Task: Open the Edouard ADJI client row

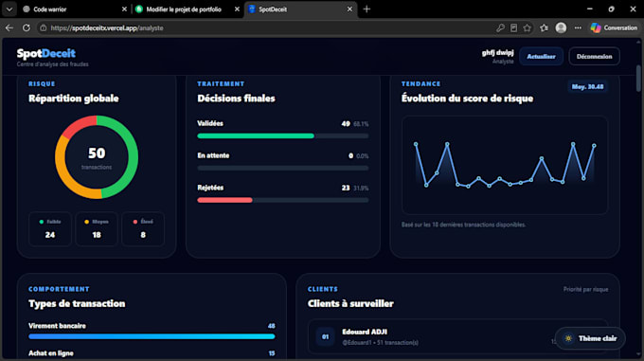Action: 457,336
